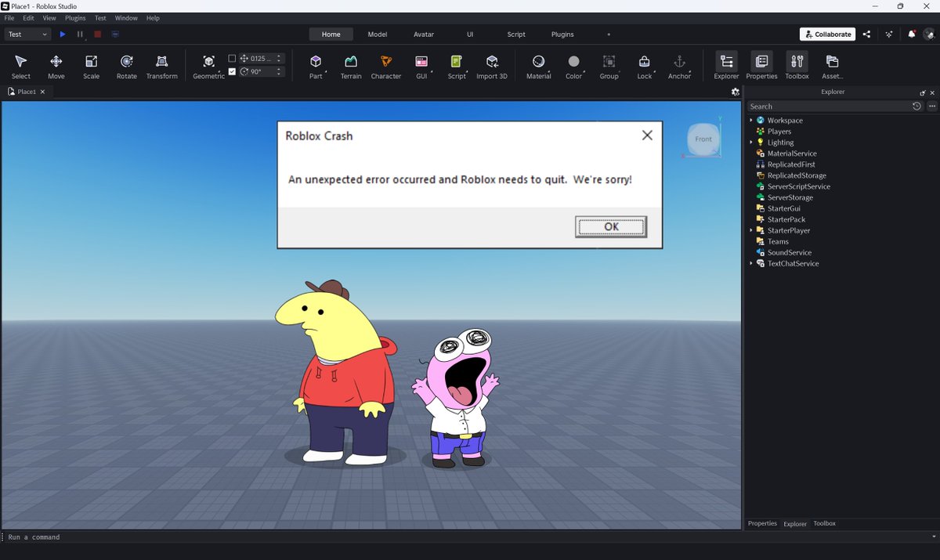Toggle the Anchor tool

[680, 67]
